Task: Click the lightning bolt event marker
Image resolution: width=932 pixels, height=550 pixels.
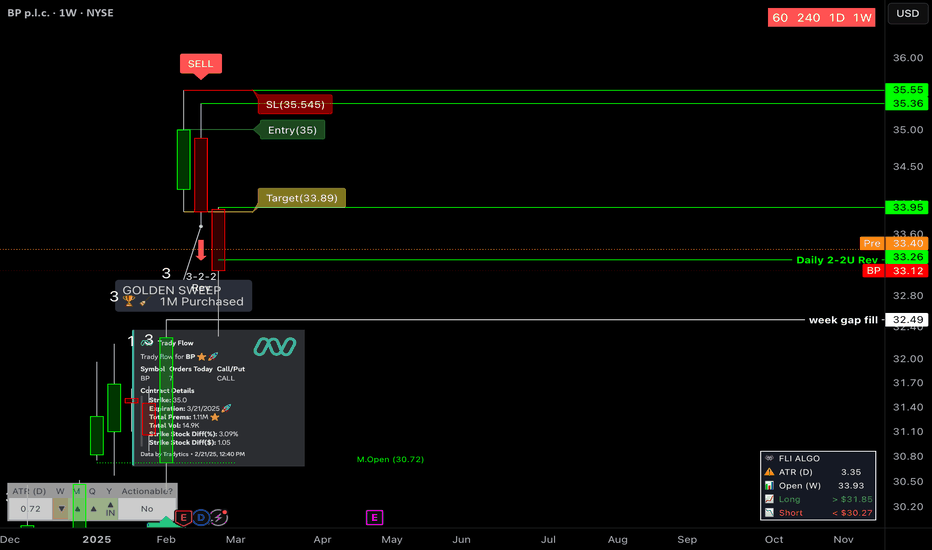Action: click(x=219, y=517)
